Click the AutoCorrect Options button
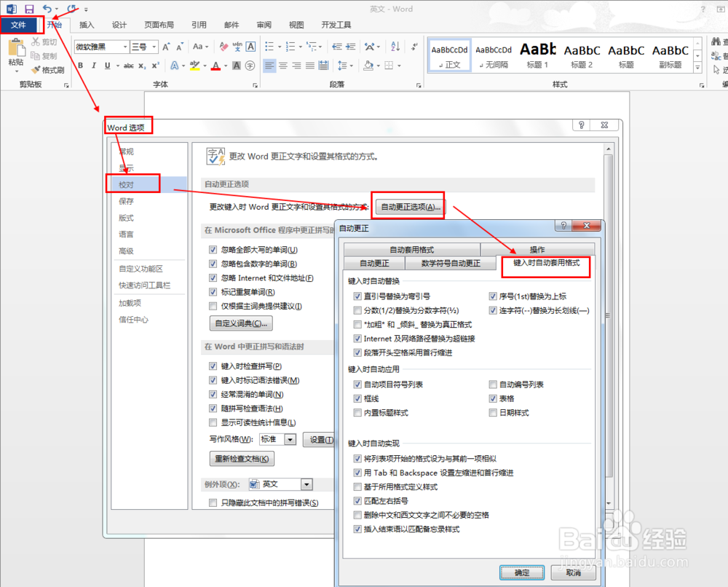The height and width of the screenshot is (587, 728). pos(411,207)
